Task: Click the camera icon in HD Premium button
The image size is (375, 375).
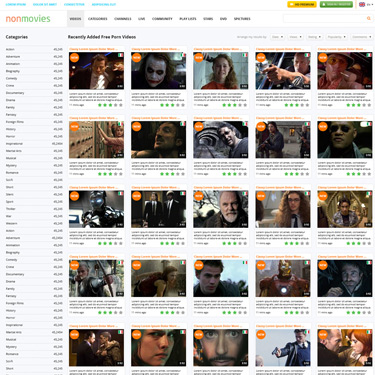Action: click(x=292, y=4)
